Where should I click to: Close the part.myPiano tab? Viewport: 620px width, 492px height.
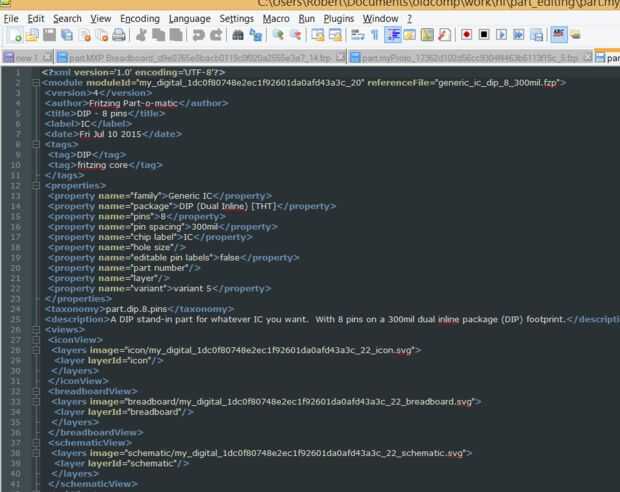[x=588, y=57]
